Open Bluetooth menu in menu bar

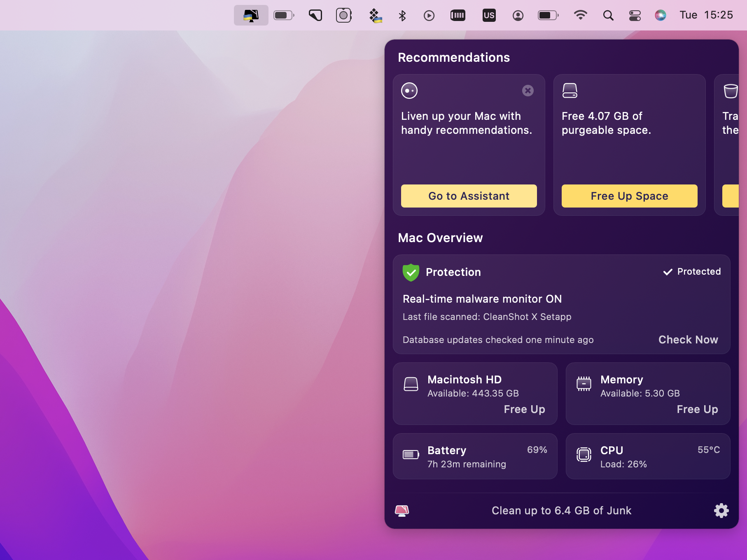[x=402, y=16]
